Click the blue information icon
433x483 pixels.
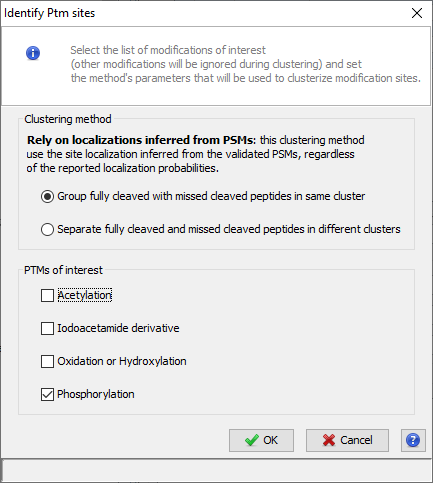point(33,53)
